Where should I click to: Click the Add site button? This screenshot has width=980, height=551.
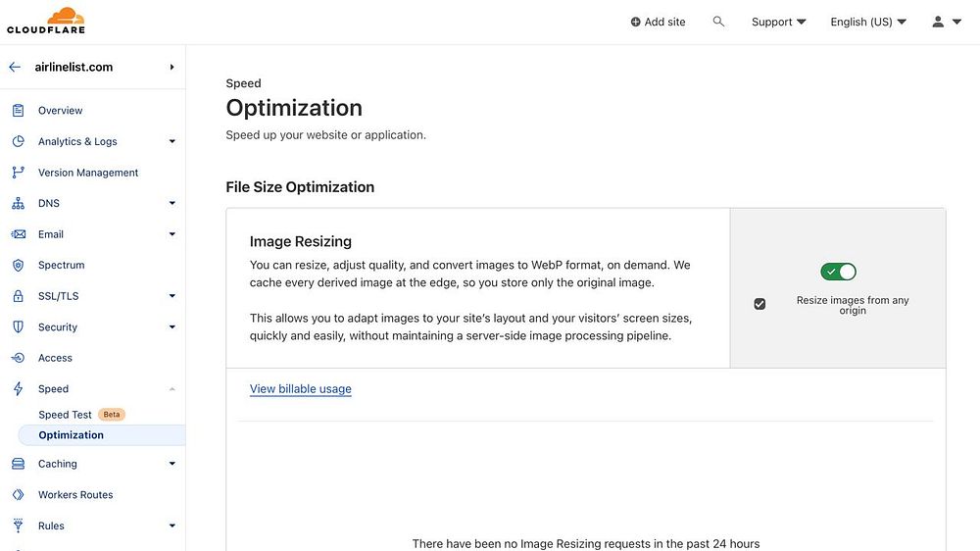click(658, 22)
